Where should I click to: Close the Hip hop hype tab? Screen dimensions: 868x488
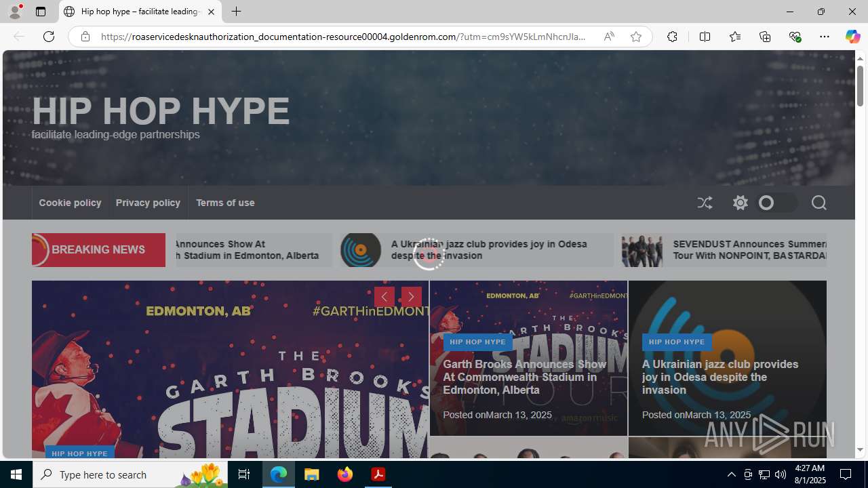click(211, 12)
